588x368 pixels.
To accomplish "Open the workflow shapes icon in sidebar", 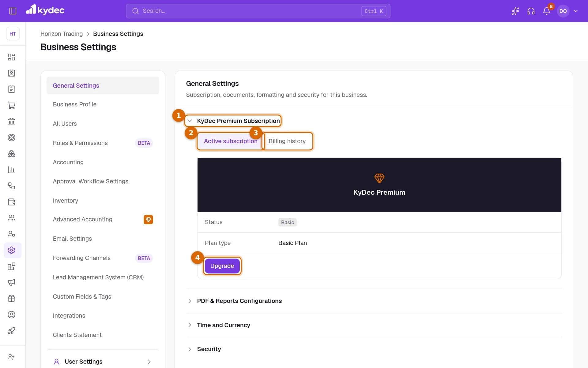I will click(x=11, y=186).
